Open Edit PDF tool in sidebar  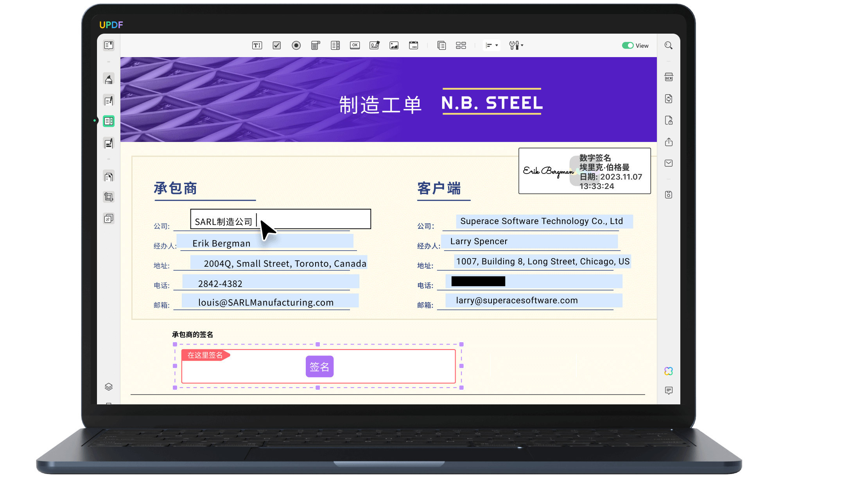pos(109,101)
